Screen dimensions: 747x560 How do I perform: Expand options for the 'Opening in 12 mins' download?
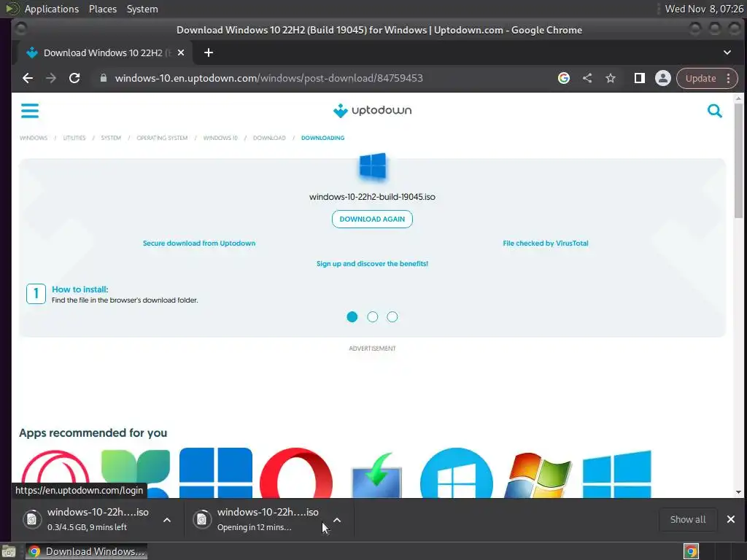coord(337,520)
